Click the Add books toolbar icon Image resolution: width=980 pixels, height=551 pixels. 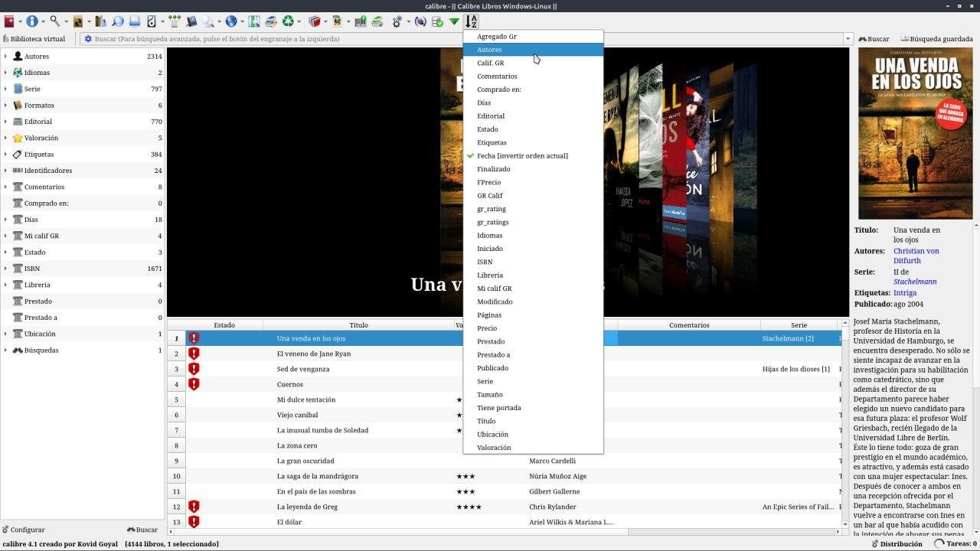(9, 22)
